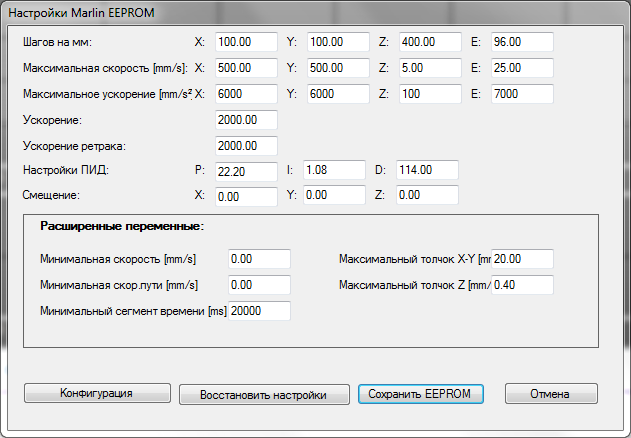Click the Ускорение ретрака input field
631x438 pixels.
point(245,146)
